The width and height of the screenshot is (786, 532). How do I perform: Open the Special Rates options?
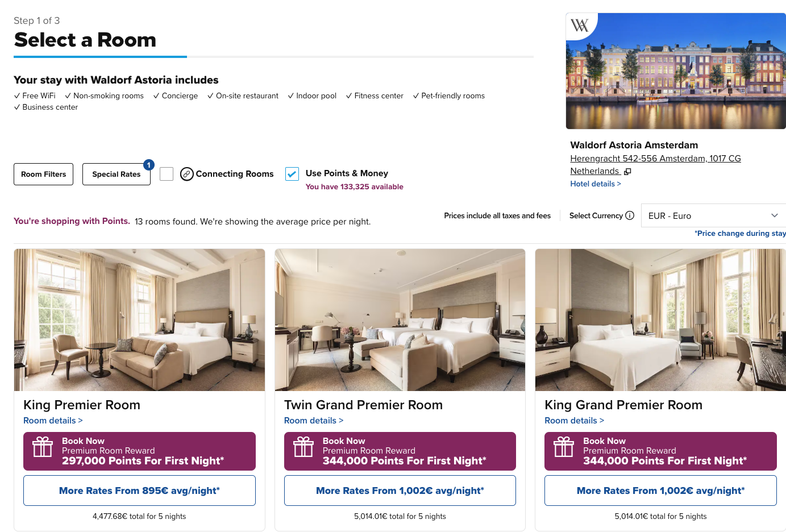pyautogui.click(x=117, y=174)
